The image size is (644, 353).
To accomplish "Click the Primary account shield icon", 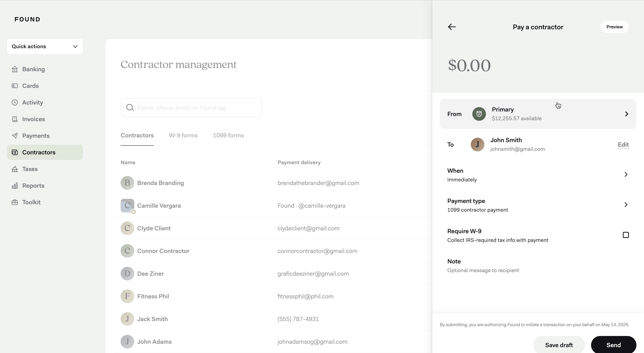I will click(x=479, y=114).
